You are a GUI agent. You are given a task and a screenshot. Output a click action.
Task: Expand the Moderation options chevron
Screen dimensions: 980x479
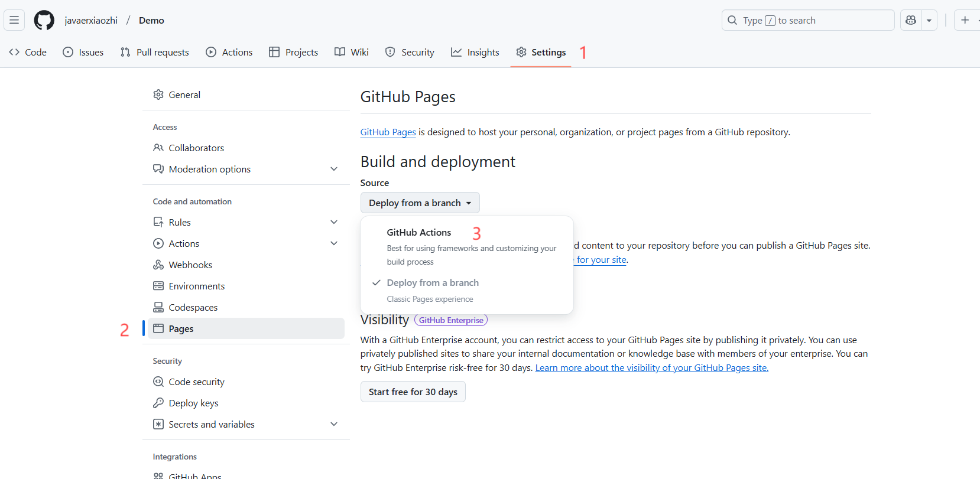334,169
